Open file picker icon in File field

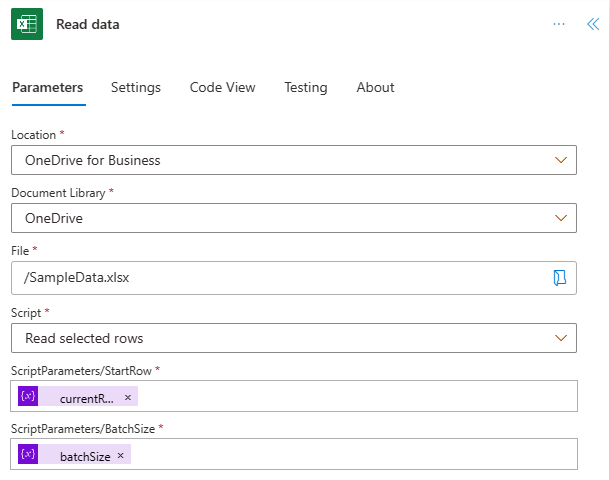560,278
